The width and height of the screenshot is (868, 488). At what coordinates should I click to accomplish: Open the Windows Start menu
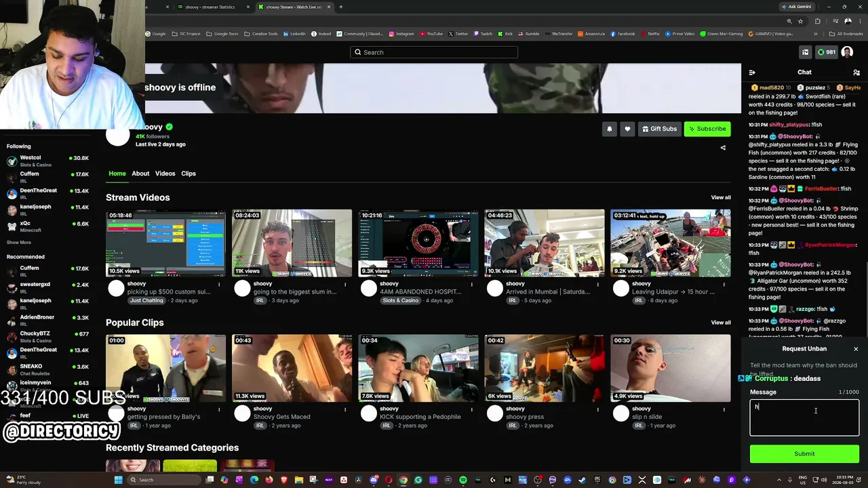[118, 480]
